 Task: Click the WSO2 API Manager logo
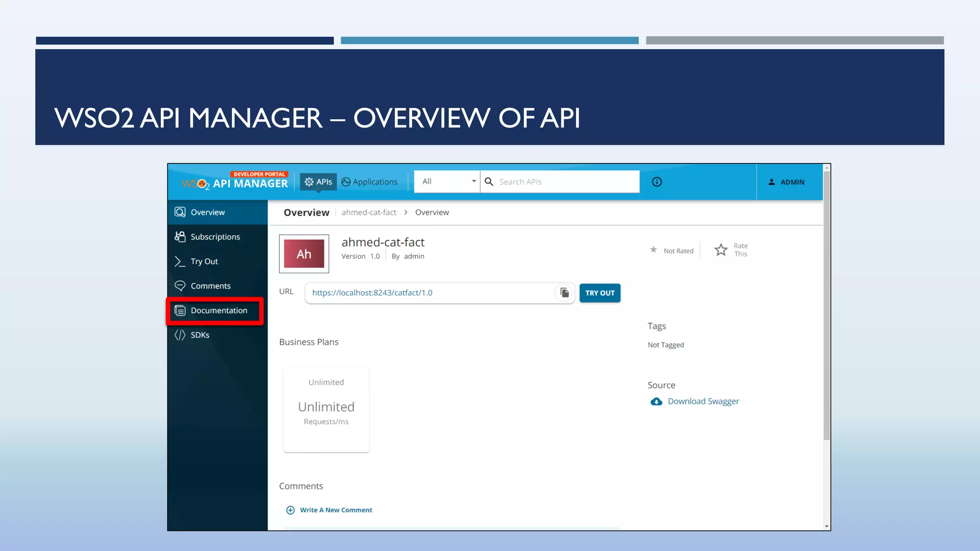click(235, 181)
